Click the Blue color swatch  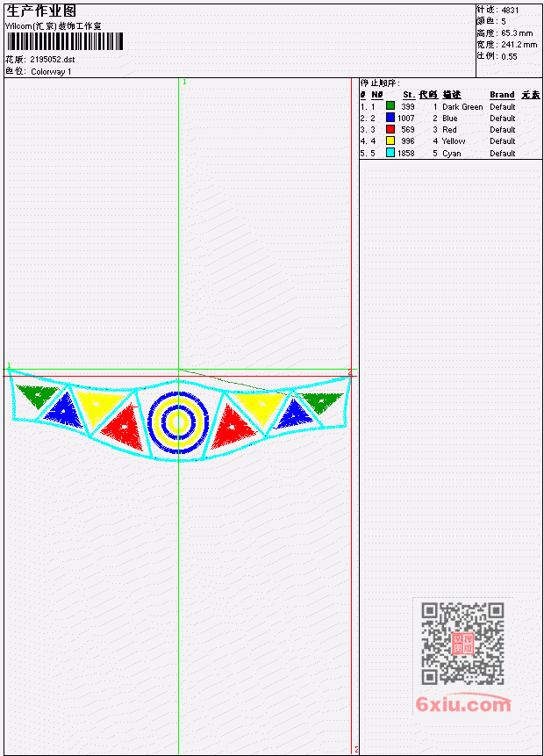tap(390, 117)
